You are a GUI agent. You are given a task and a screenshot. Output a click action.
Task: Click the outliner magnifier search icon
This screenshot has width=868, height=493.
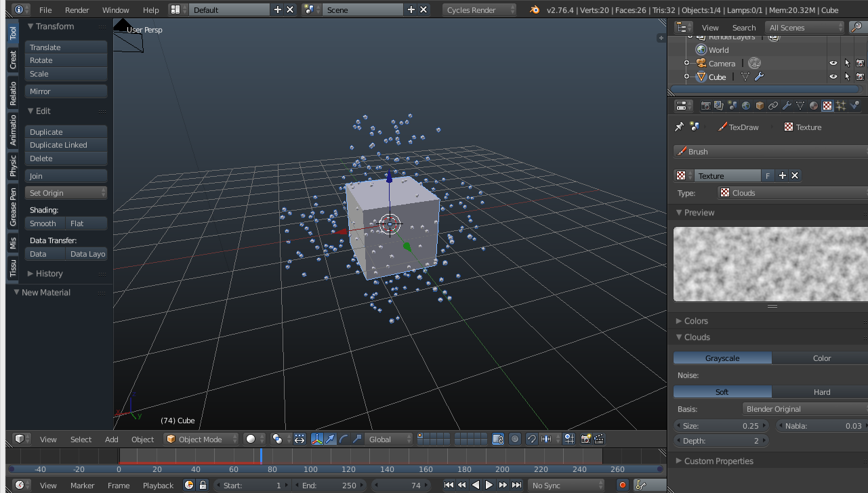[x=856, y=28]
